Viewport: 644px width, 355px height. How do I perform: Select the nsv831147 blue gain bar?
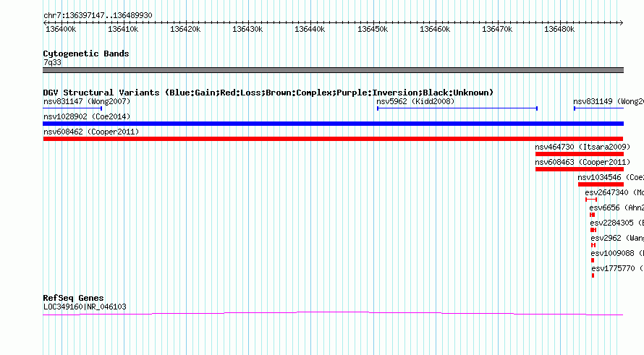(x=72, y=108)
